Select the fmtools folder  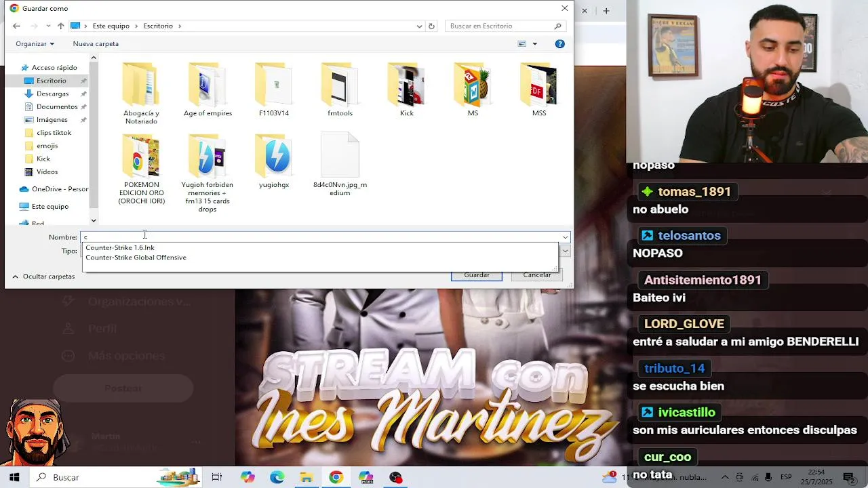[x=340, y=89]
